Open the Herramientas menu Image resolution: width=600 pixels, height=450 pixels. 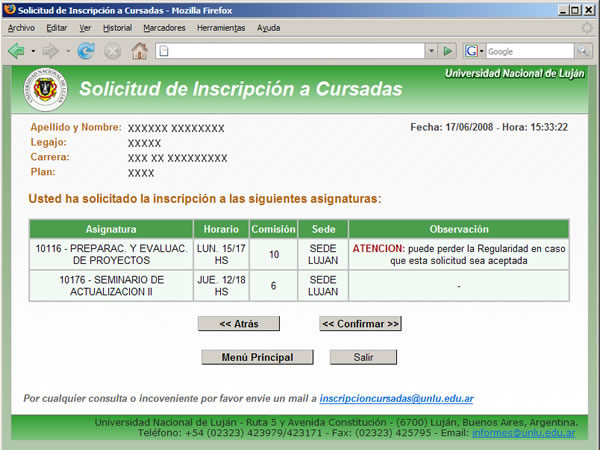[221, 28]
